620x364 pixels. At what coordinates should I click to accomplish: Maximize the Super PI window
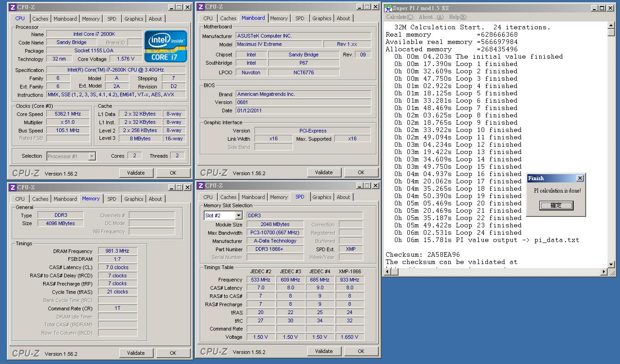click(603, 8)
